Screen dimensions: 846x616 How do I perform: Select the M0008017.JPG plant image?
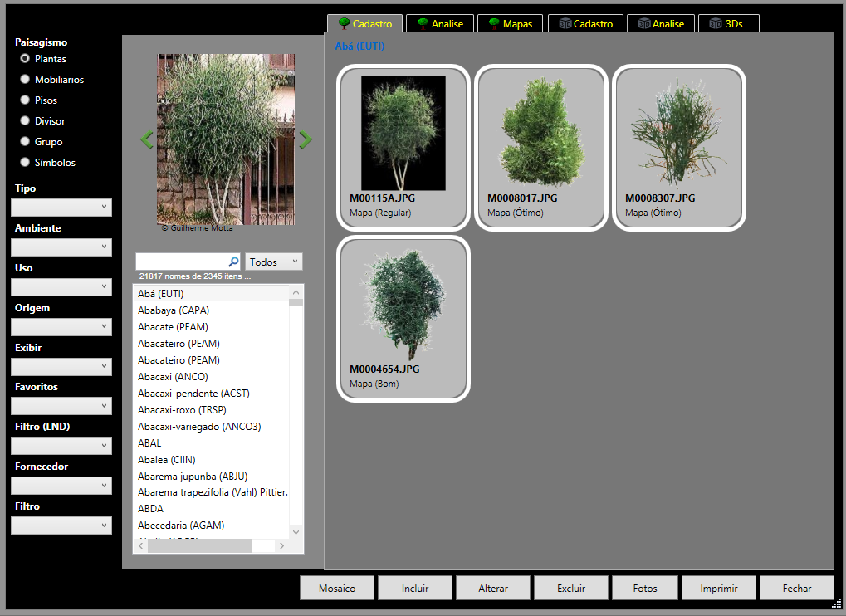point(541,148)
